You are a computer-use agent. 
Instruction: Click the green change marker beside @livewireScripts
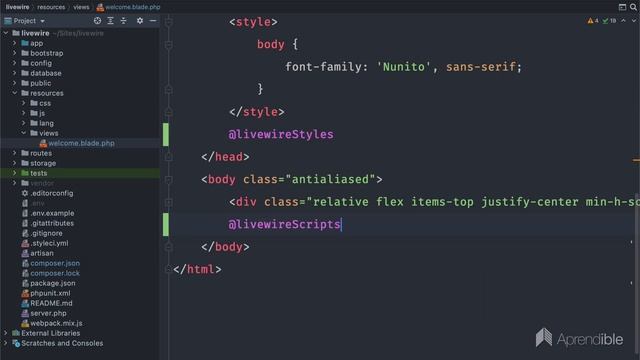pos(165,224)
